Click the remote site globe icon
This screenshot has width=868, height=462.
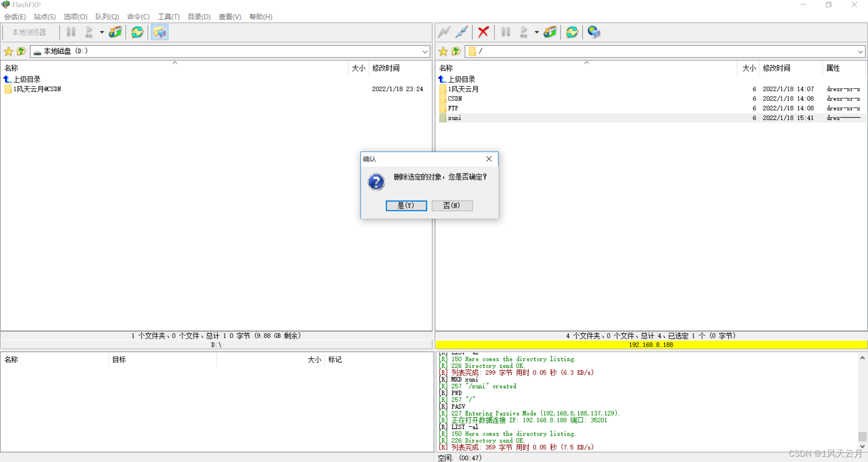pos(593,32)
